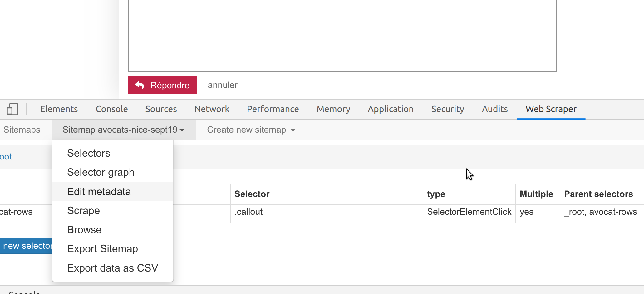The width and height of the screenshot is (644, 294).
Task: Start Scrape from the sitemap menu
Action: point(83,211)
